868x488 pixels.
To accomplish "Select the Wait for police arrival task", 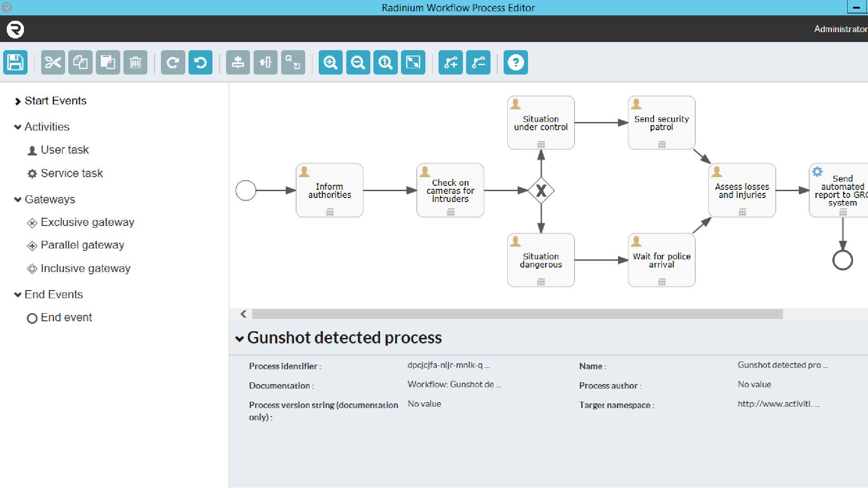I will tap(661, 260).
